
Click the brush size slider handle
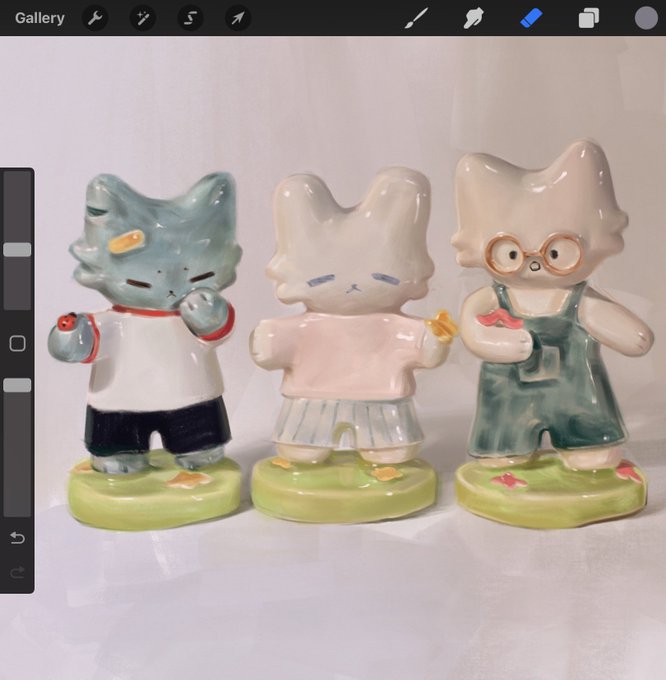[x=17, y=250]
